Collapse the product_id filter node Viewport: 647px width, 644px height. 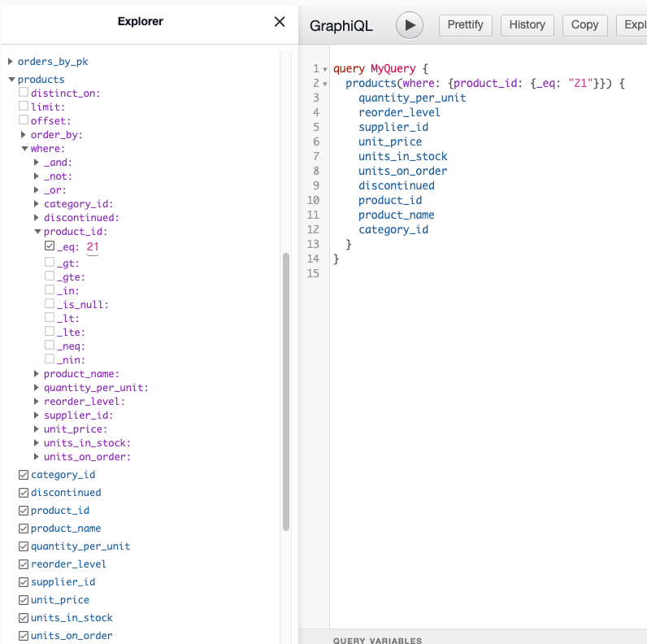(37, 232)
